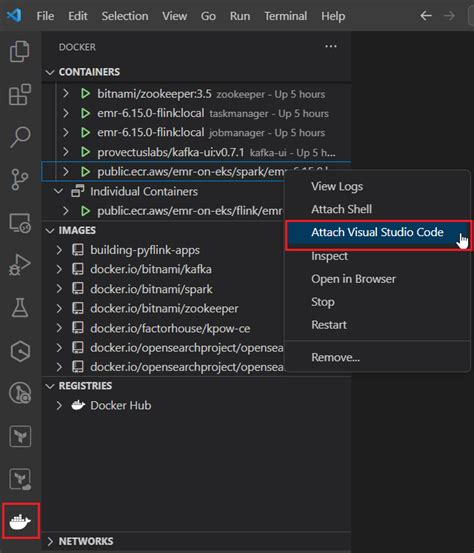Open the Terraform activity bar icon

tap(20, 436)
